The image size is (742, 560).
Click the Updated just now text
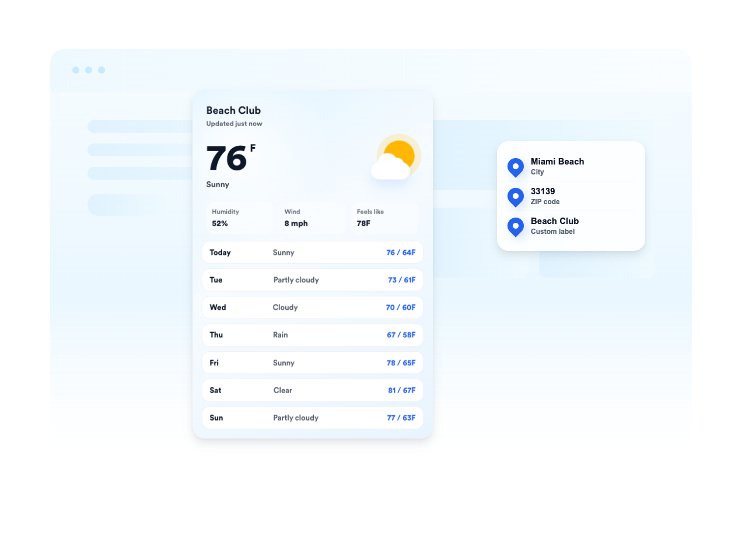234,124
